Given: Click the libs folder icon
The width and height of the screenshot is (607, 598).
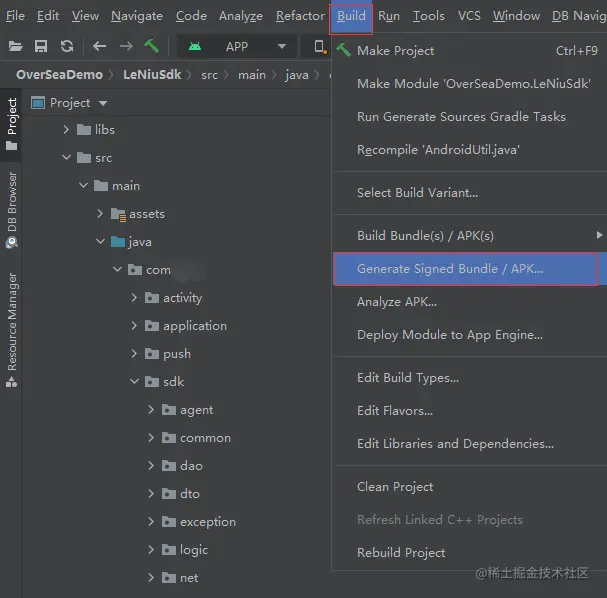Looking at the screenshot, I should click(84, 130).
